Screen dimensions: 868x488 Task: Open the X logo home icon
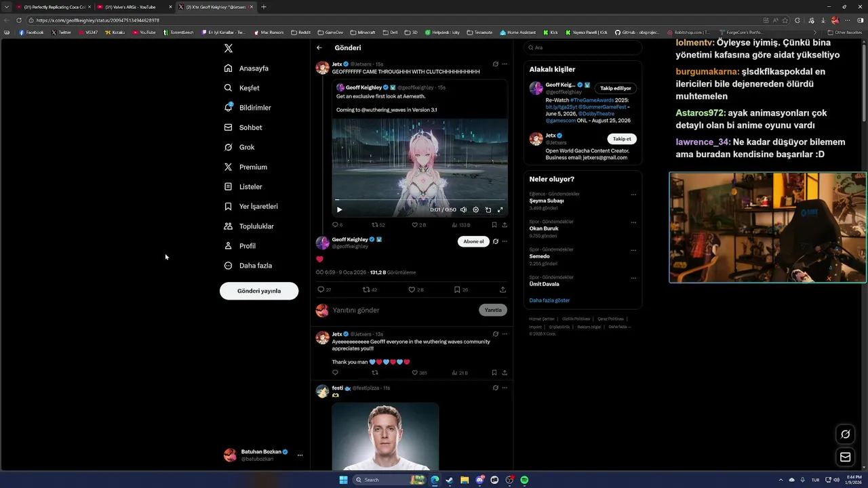pyautogui.click(x=229, y=48)
